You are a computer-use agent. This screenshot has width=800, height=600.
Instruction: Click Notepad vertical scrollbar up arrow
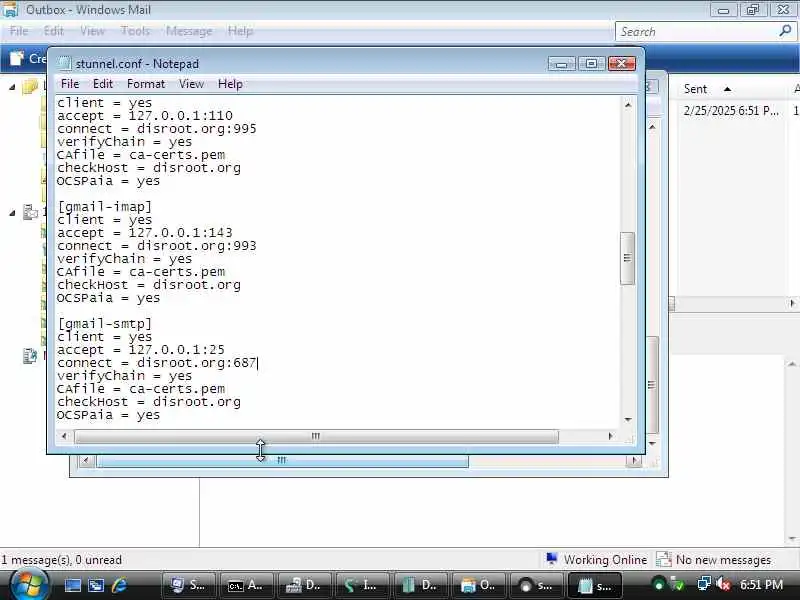click(628, 105)
